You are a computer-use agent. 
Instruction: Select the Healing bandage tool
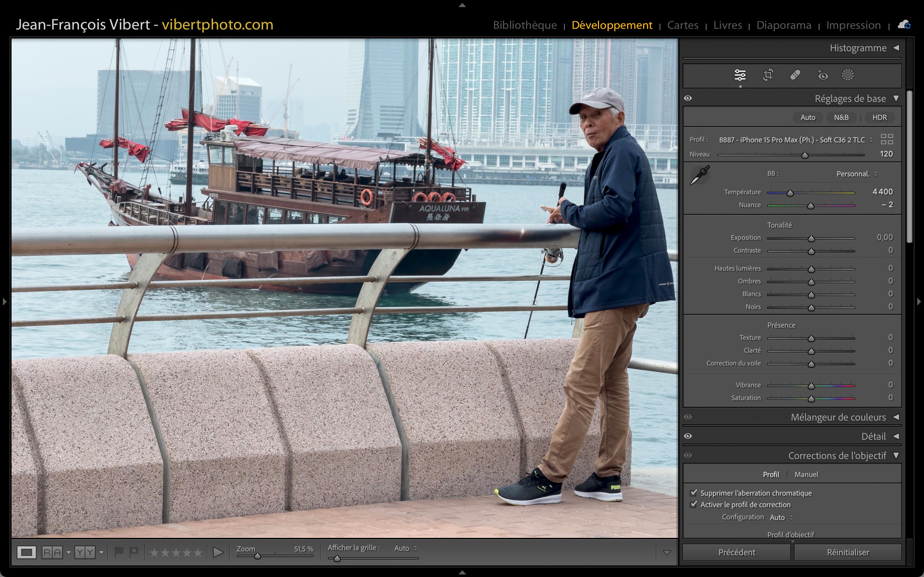[795, 75]
